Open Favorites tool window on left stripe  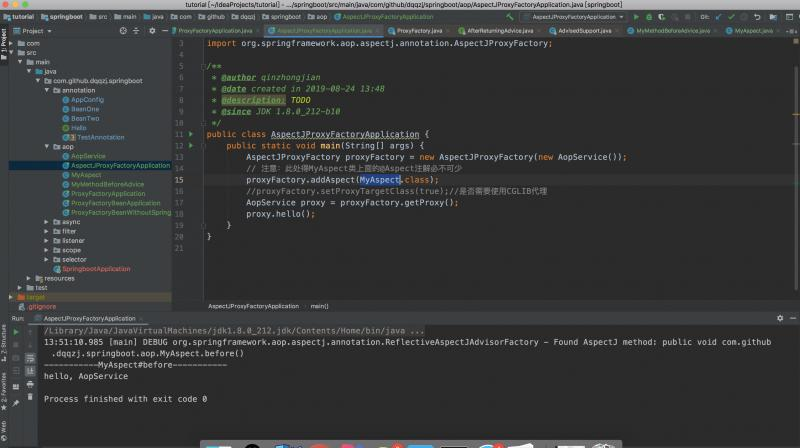4,389
